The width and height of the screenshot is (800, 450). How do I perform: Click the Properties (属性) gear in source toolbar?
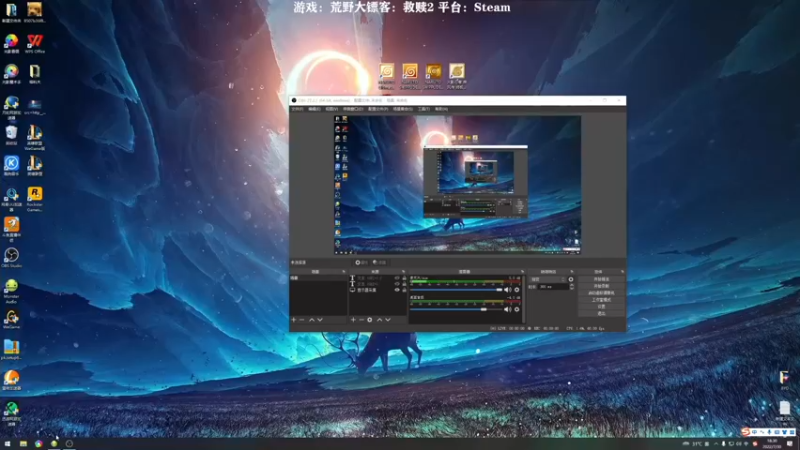click(x=361, y=262)
